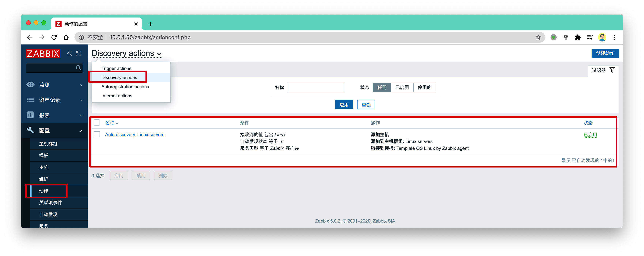
Task: Collapse the sidebar with double-chevron icon
Action: tap(69, 54)
